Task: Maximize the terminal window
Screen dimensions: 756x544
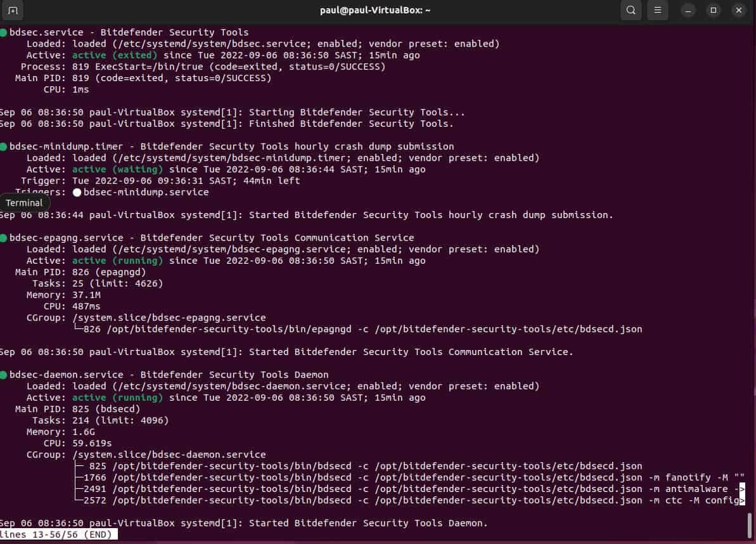Action: click(714, 10)
